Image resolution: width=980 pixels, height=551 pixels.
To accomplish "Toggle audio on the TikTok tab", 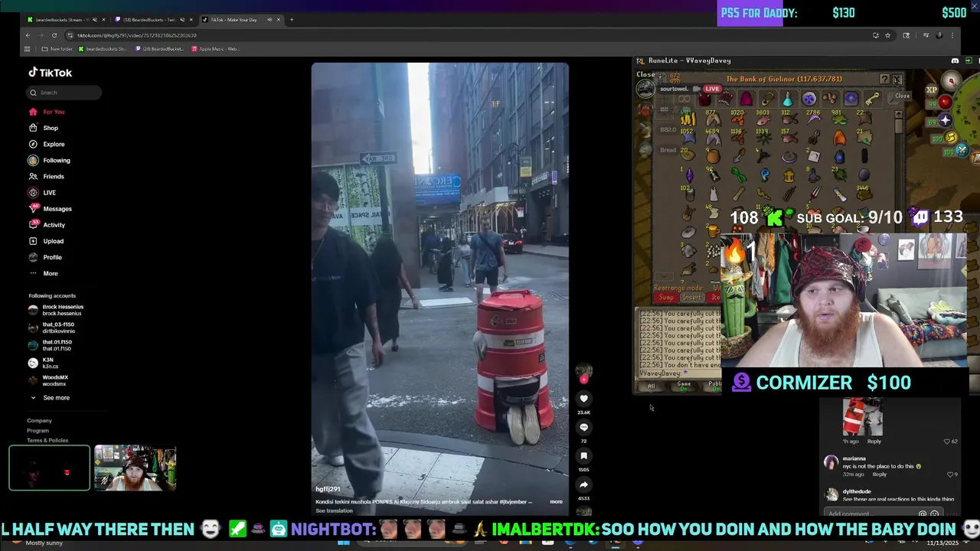I will tap(269, 20).
